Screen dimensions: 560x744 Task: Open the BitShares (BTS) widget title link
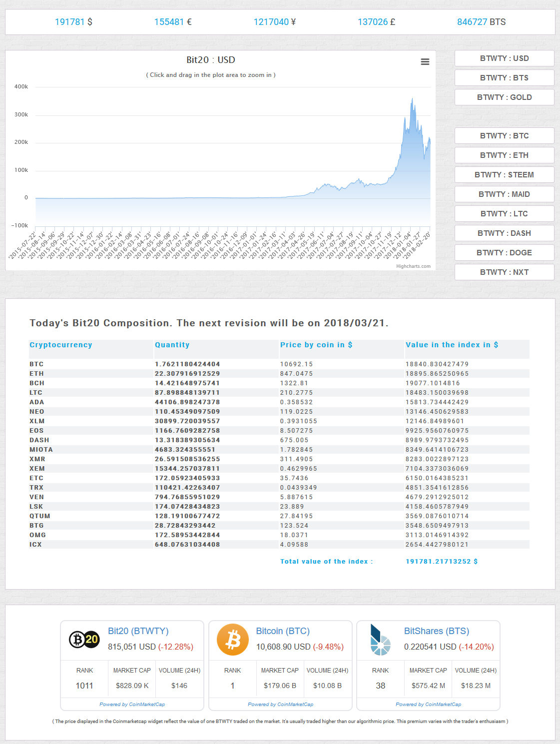tap(437, 631)
